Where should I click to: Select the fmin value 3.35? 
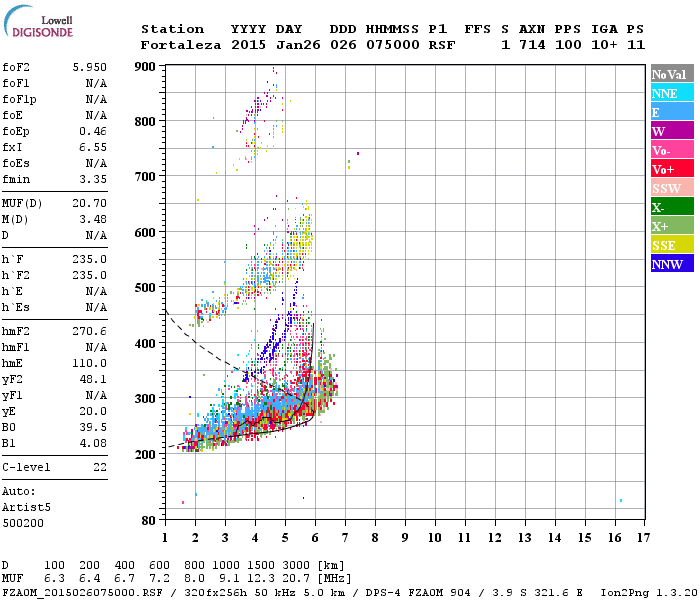click(93, 179)
